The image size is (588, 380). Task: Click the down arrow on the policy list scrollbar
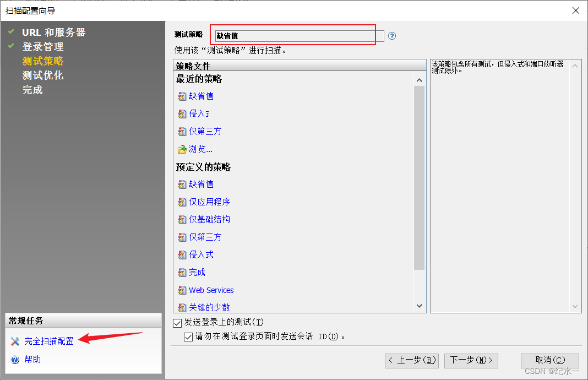click(419, 305)
